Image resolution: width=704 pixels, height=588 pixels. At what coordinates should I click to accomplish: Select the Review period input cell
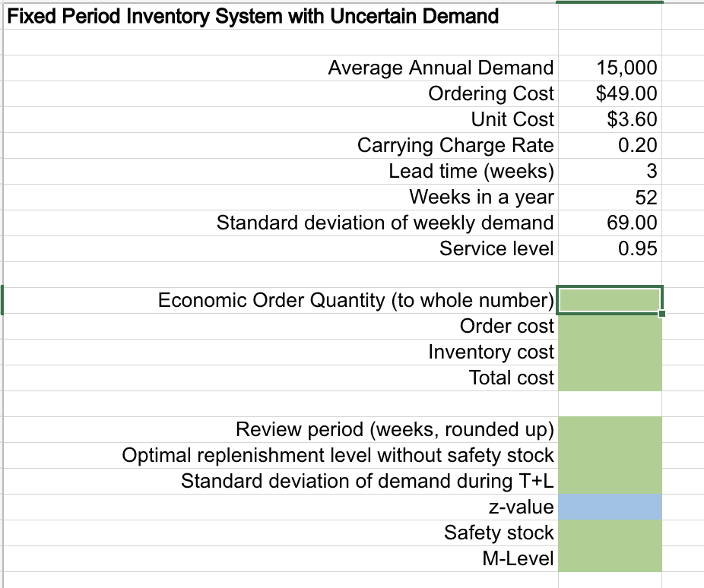pos(609,429)
